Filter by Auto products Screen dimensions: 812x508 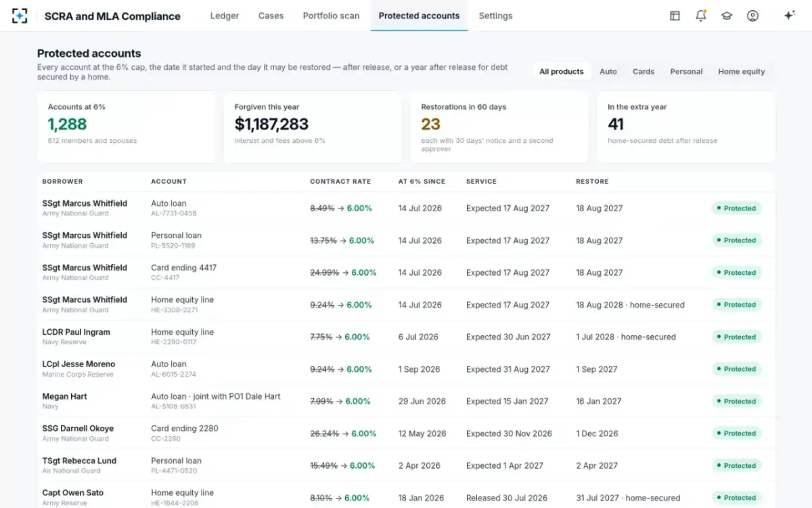coord(608,71)
